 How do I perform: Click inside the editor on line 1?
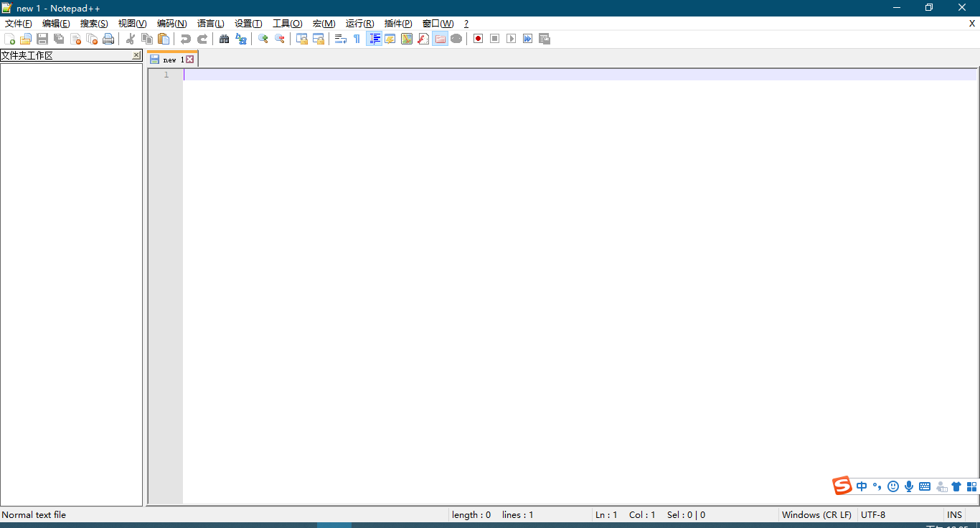(x=502, y=75)
